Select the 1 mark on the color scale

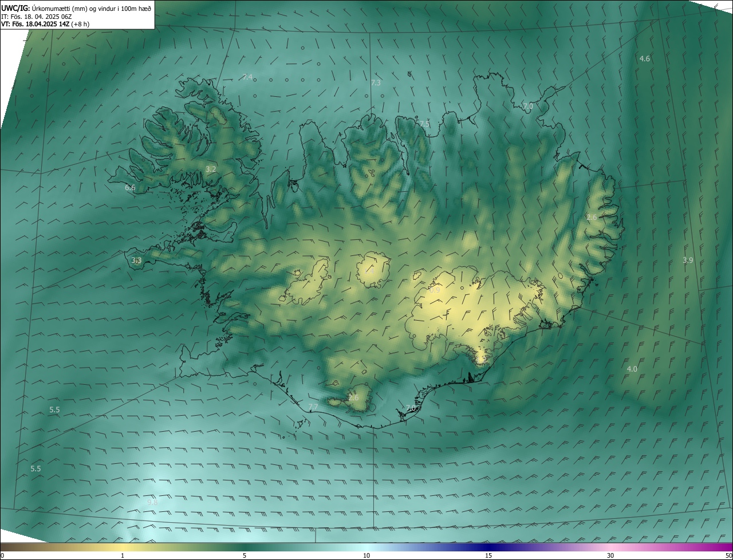pyautogui.click(x=123, y=555)
